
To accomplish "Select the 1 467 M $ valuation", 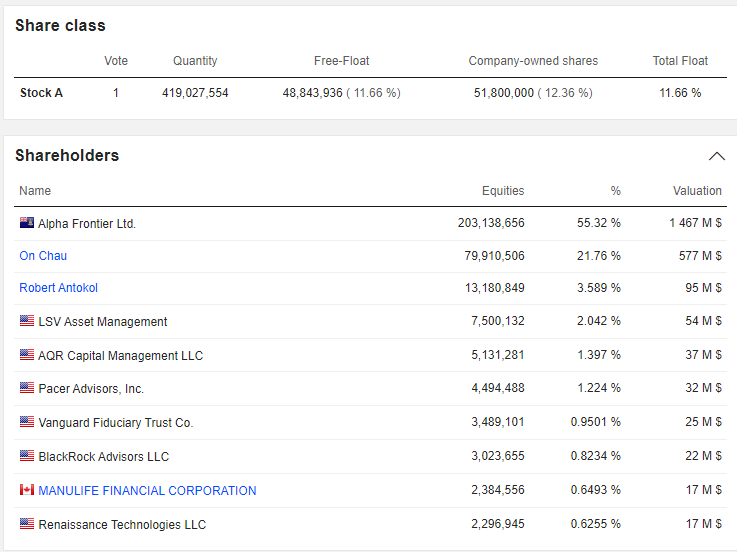I will point(695,223).
